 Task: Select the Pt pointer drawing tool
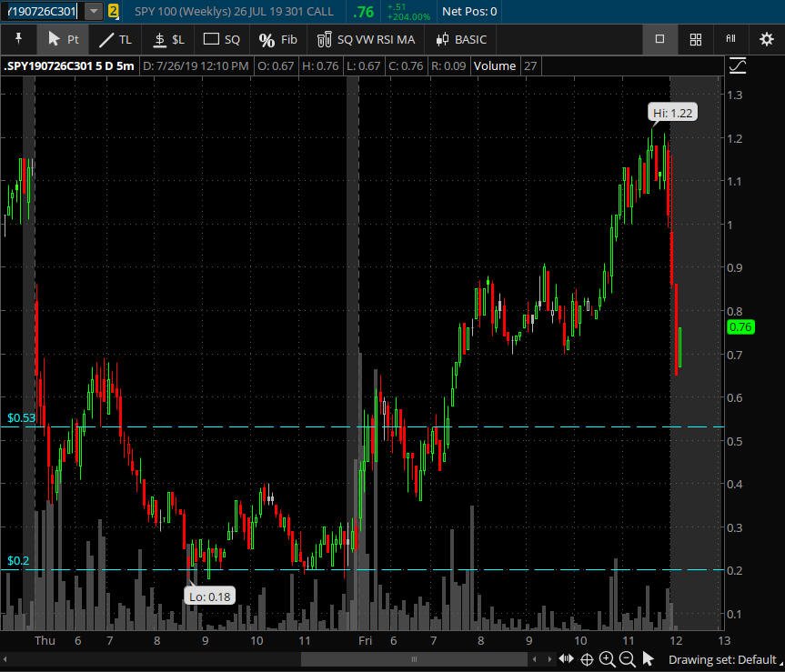click(63, 39)
